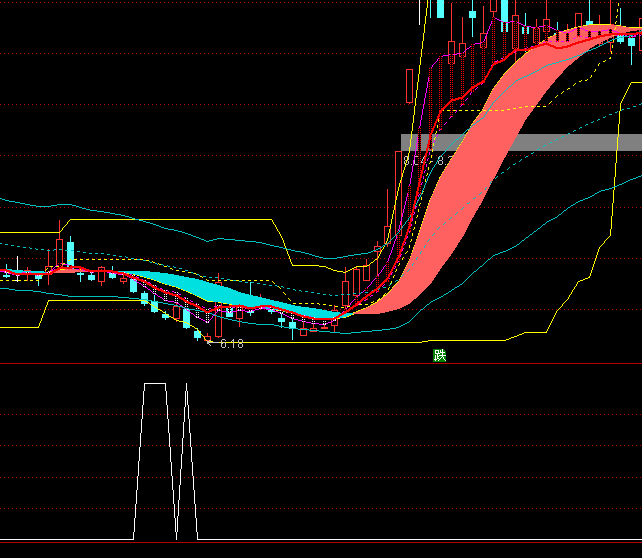Click the tall cyan candlestick at far left

coord(71,252)
